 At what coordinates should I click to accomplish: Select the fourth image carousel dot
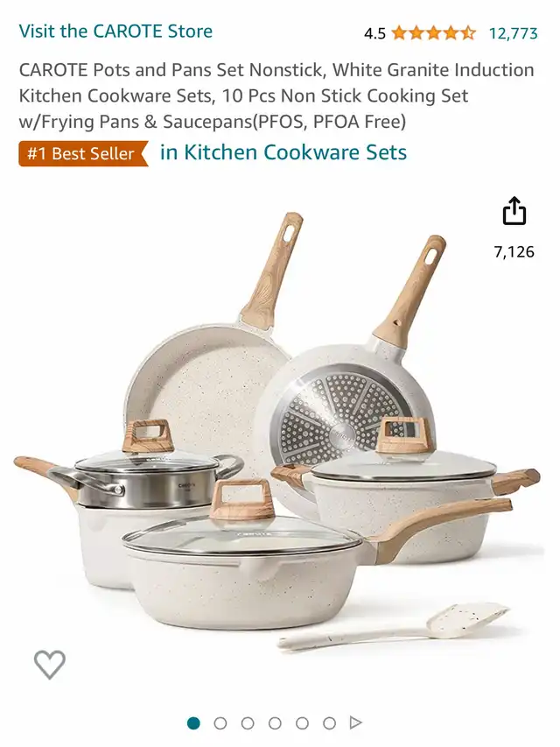click(275, 723)
